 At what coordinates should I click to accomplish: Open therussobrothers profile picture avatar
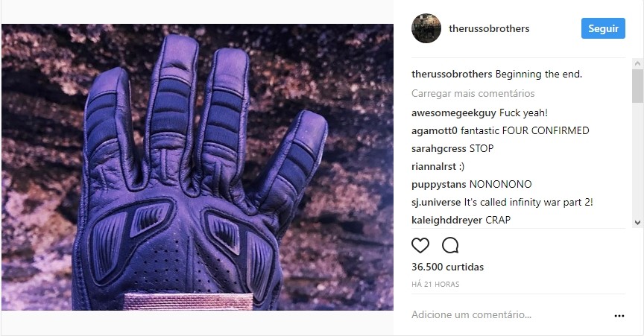click(x=426, y=28)
